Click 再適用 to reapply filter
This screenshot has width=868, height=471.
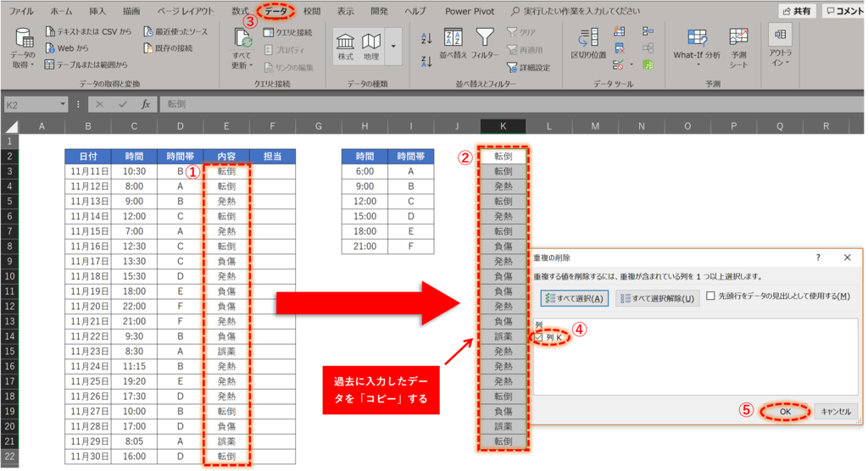point(525,50)
